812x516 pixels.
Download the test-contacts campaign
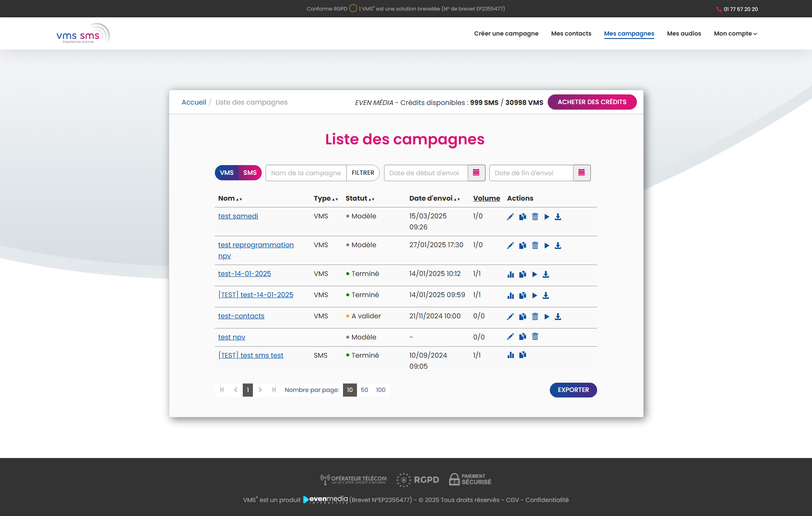[x=558, y=317]
